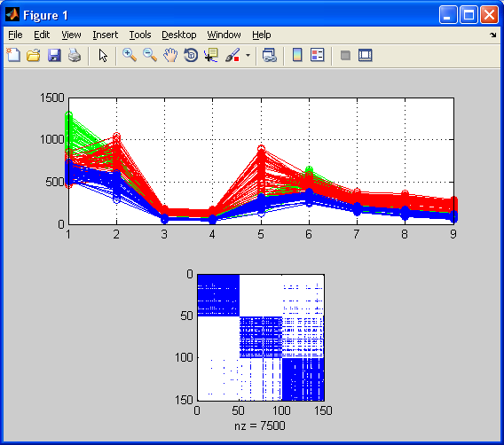Viewport: 504px width, 445px height.
Task: Print the figure with the printer icon
Action: (75, 55)
